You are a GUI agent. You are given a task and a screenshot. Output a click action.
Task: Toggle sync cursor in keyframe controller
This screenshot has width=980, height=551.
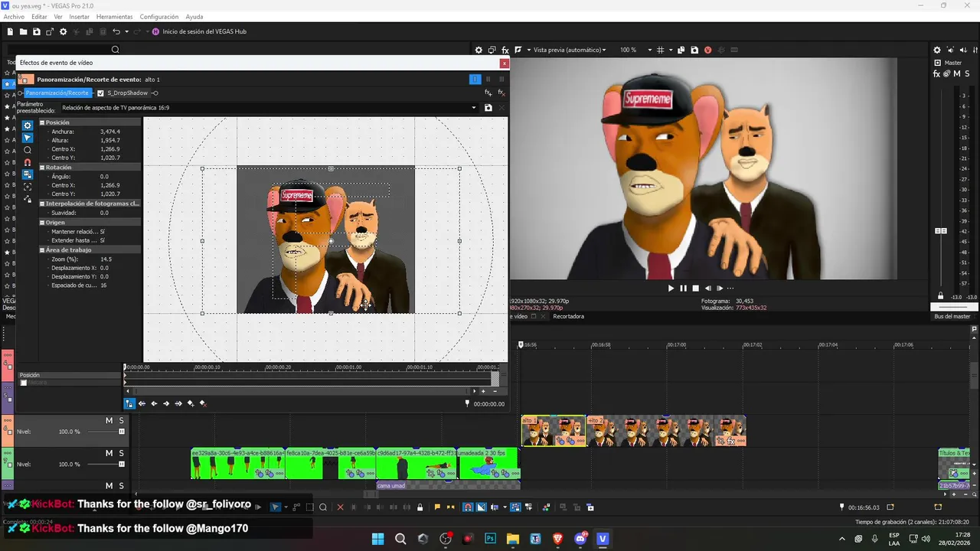[x=129, y=403]
